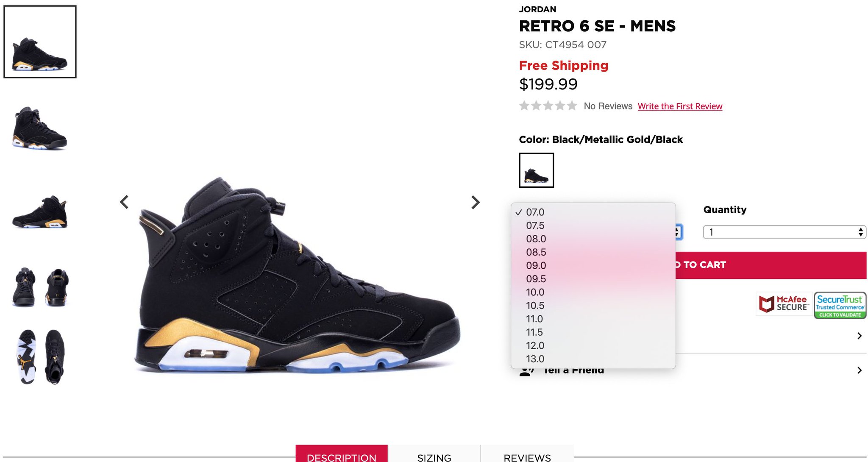Show the next product image
The image size is (868, 462).
[476, 202]
